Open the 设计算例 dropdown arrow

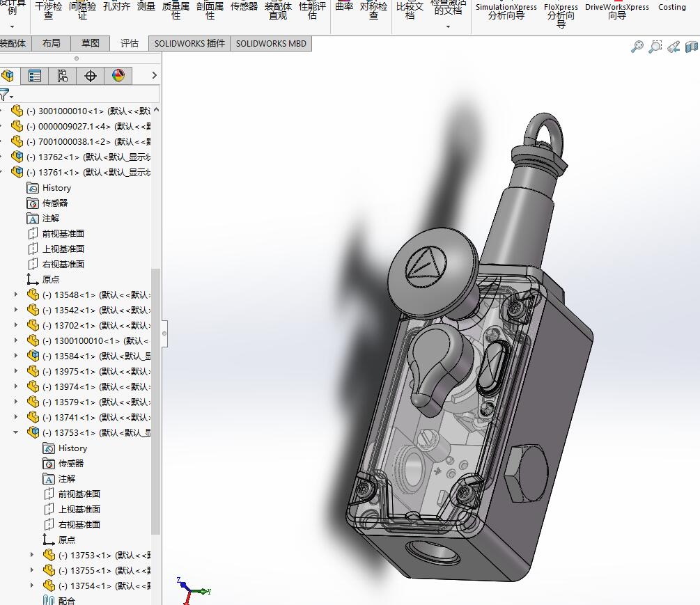tap(12, 26)
